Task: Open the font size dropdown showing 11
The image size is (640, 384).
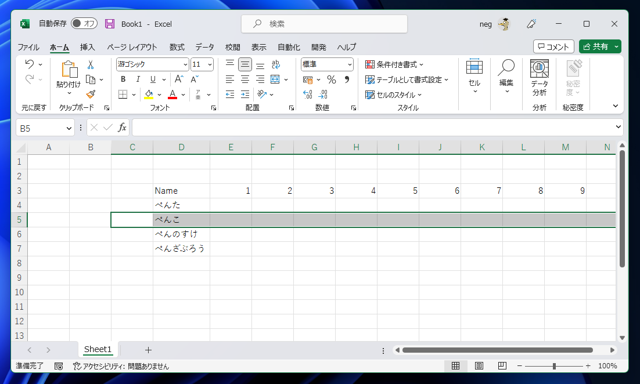Action: point(210,64)
